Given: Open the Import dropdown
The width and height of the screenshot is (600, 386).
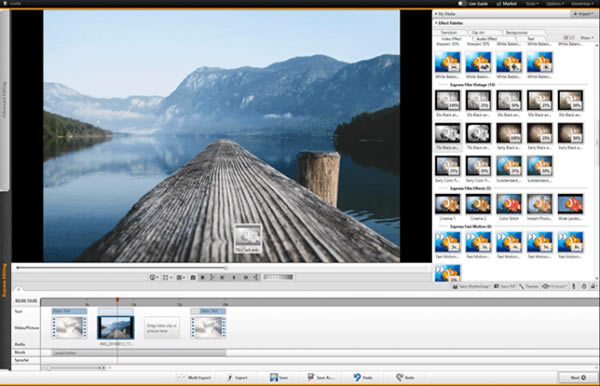Looking at the screenshot, I should [x=584, y=14].
